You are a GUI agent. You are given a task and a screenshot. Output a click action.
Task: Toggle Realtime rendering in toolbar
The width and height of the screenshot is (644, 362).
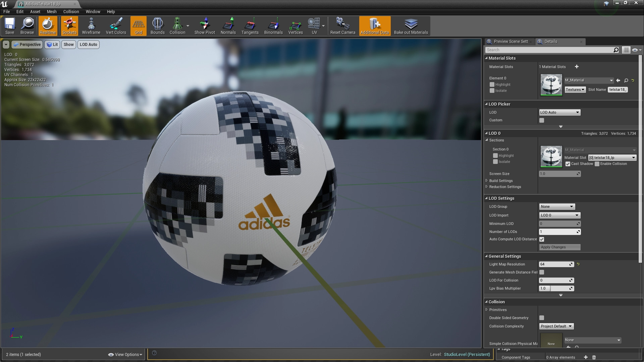(48, 26)
